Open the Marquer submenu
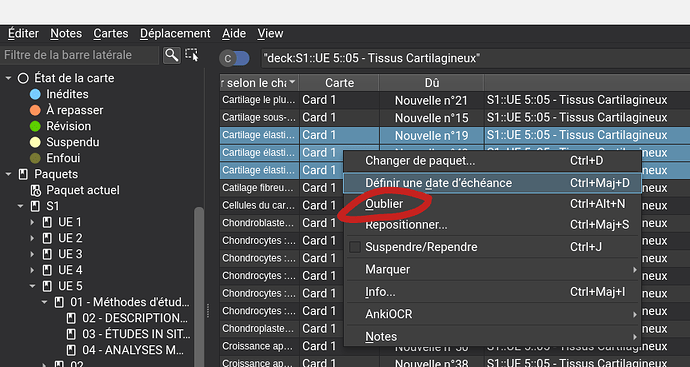 (x=492, y=269)
